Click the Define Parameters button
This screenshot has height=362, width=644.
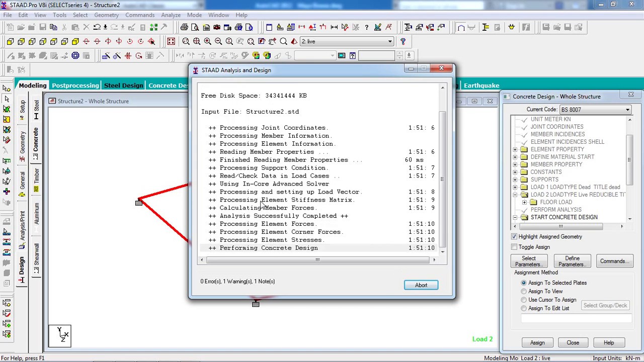pyautogui.click(x=572, y=261)
